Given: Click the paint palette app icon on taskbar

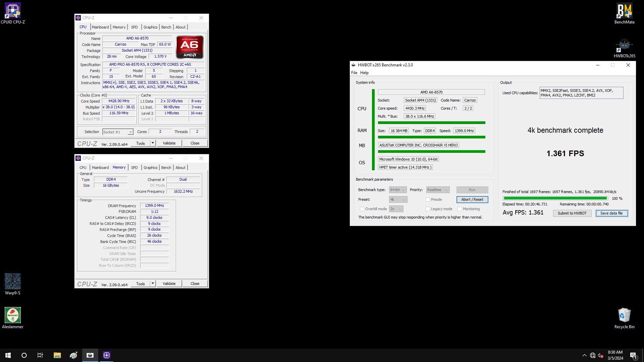Looking at the screenshot, I should tap(73, 355).
